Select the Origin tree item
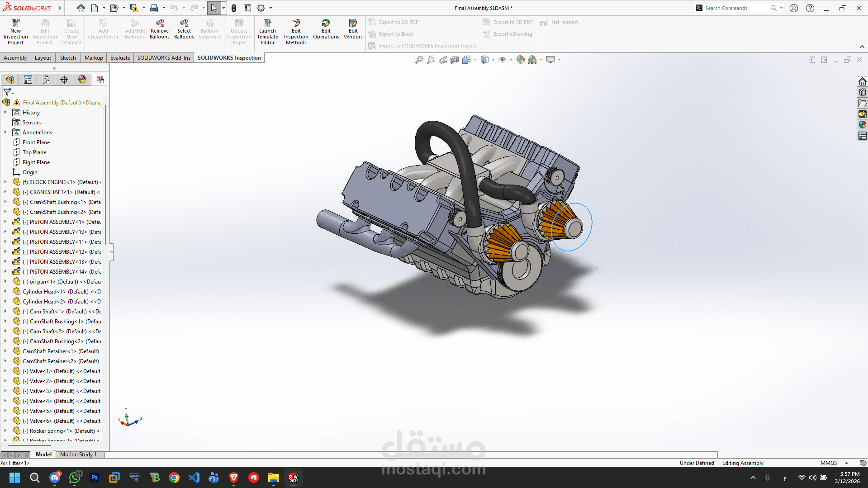This screenshot has width=868, height=488. (30, 172)
